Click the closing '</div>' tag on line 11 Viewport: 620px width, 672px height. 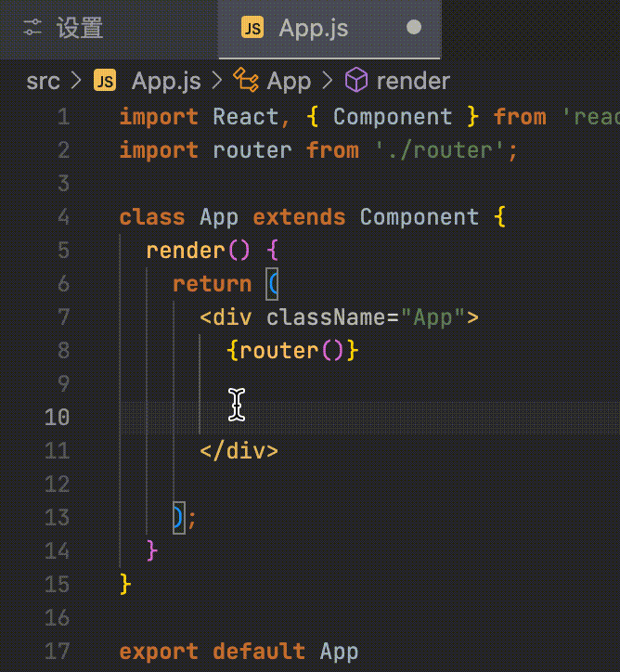(239, 451)
